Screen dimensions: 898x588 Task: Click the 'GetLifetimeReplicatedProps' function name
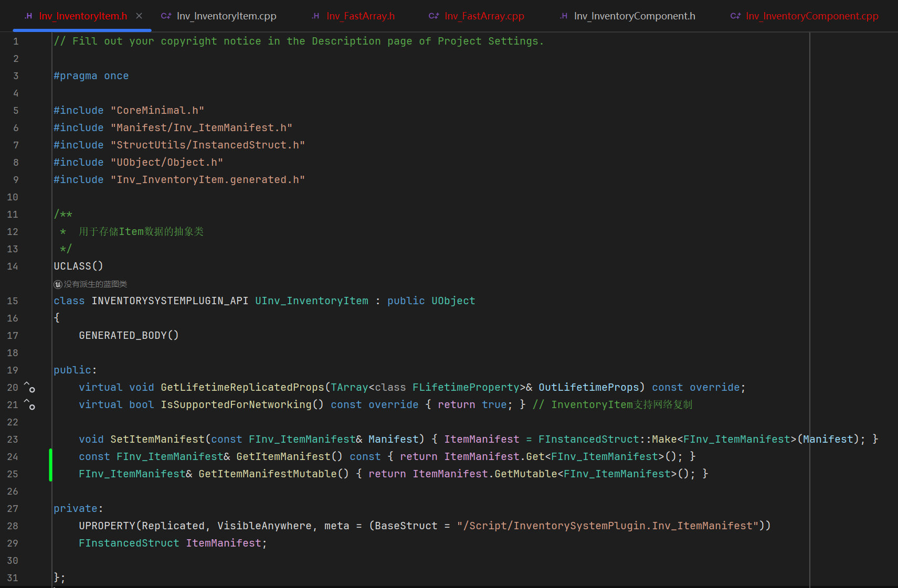[242, 388]
